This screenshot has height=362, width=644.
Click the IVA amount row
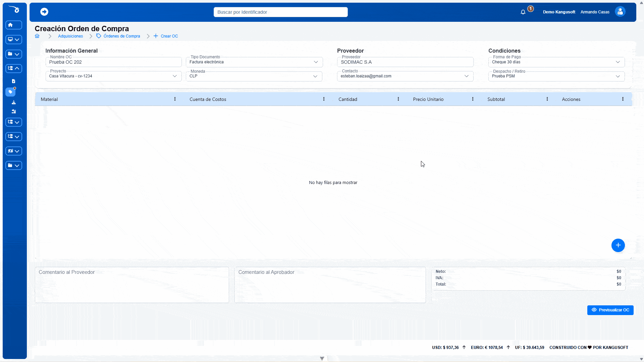coord(528,278)
